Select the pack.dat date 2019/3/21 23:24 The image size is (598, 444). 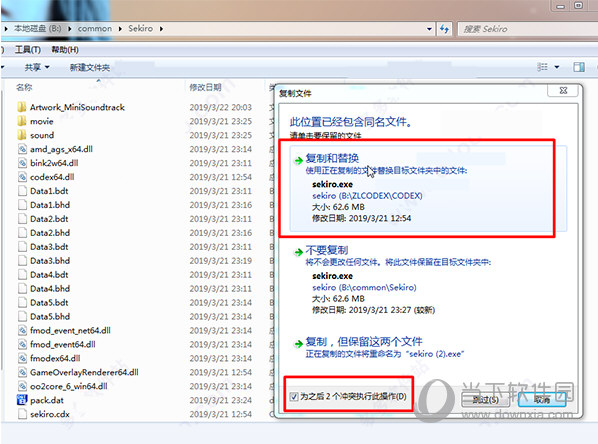pyautogui.click(x=220, y=400)
